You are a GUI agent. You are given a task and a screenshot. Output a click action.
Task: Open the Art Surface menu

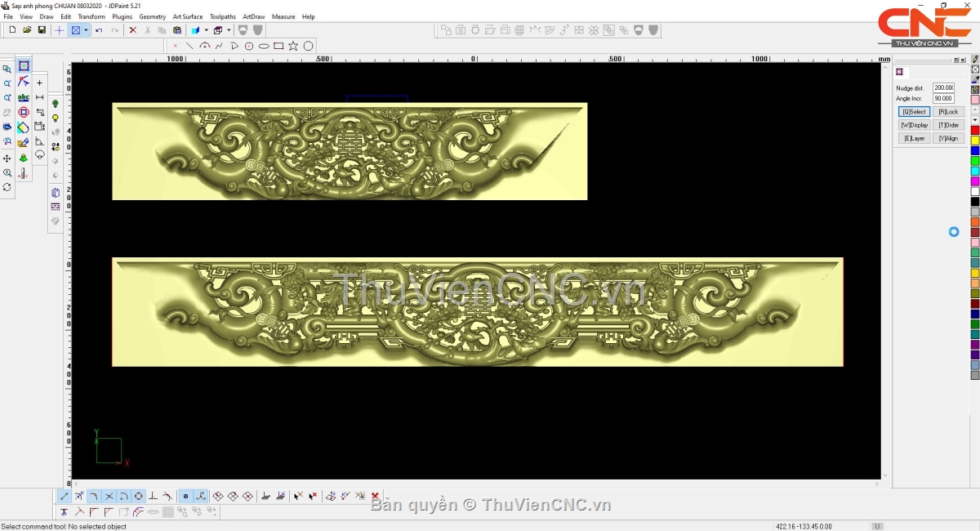pyautogui.click(x=187, y=16)
